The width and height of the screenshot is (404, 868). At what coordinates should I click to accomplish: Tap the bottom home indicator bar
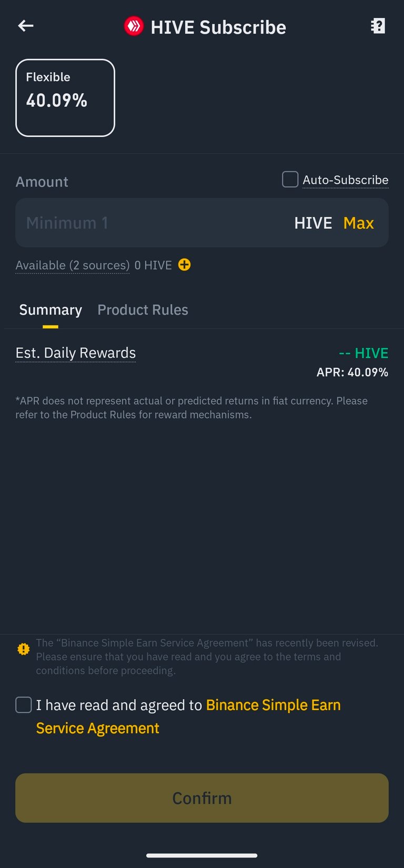coord(202,855)
